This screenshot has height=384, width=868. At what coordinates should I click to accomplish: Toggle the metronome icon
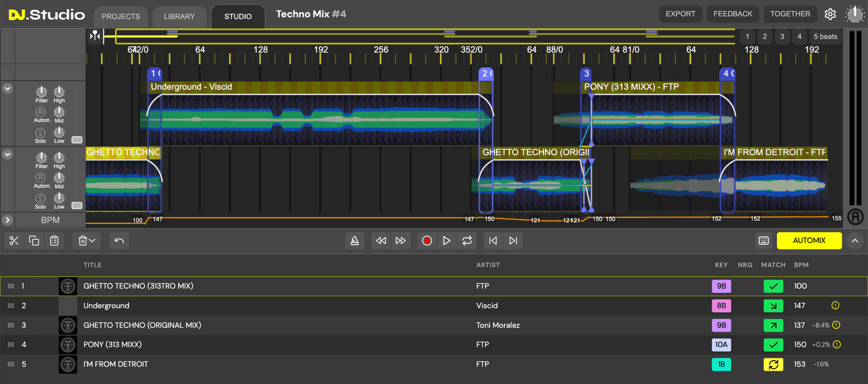(354, 241)
